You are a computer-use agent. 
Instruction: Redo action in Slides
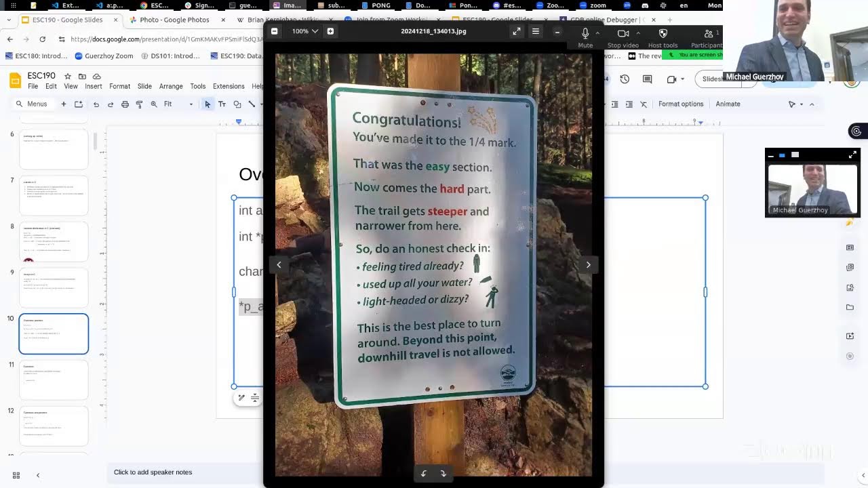[x=111, y=104]
